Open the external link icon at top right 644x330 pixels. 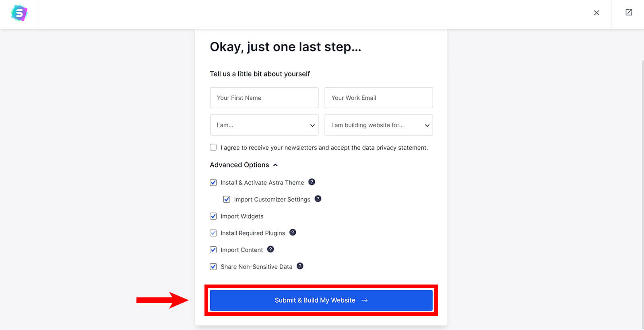[629, 12]
